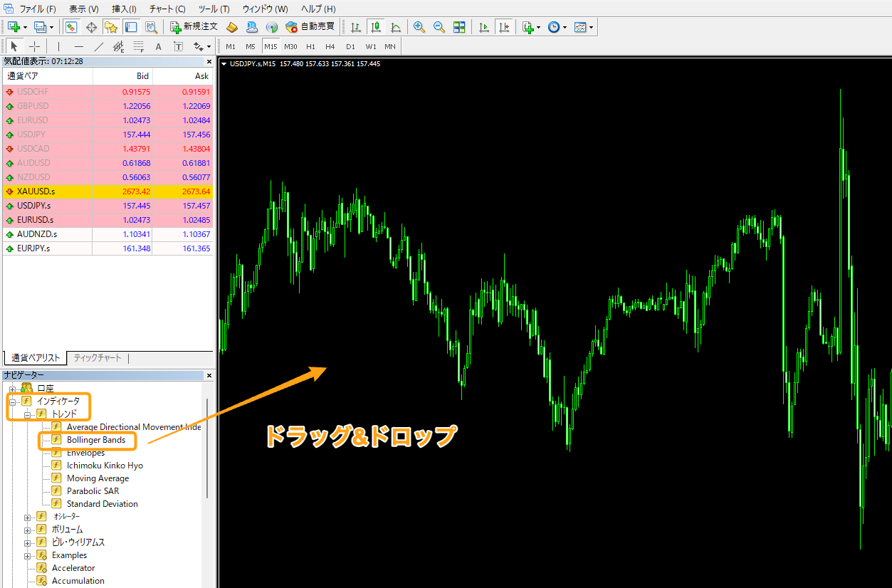Close the ナビゲーター panel

[x=209, y=375]
